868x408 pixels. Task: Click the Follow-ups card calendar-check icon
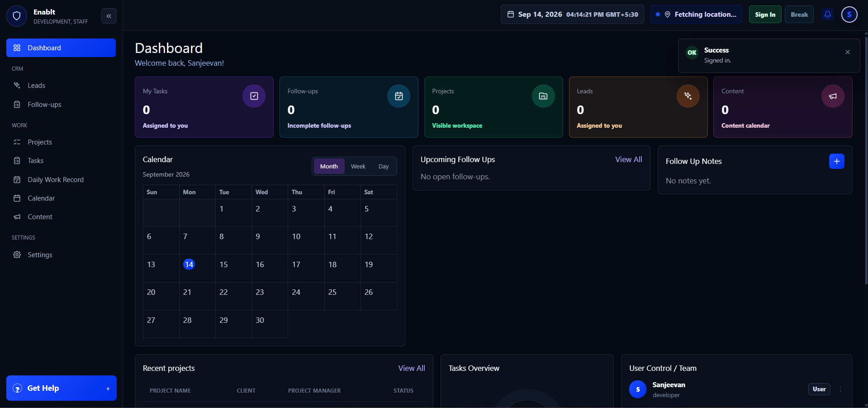click(398, 96)
